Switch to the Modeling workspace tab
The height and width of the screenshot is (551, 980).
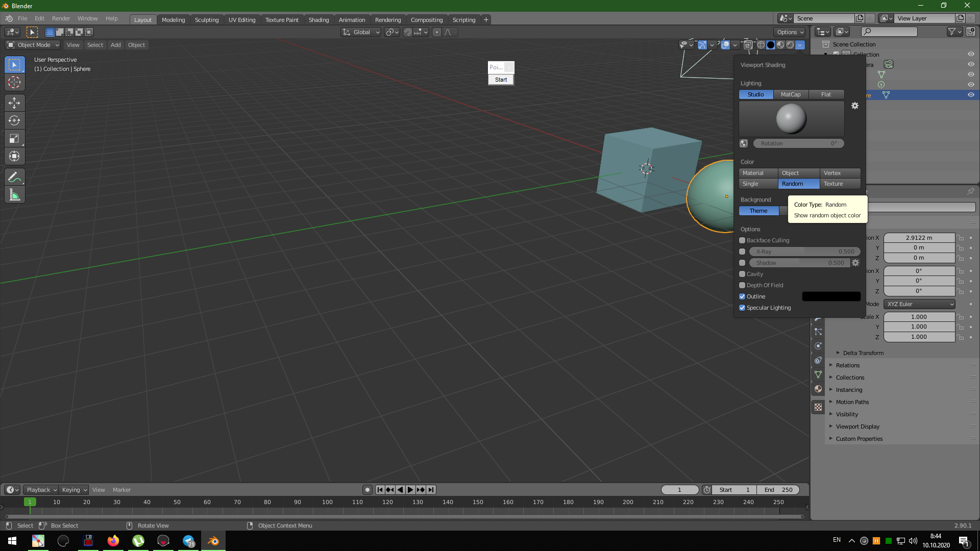point(173,20)
